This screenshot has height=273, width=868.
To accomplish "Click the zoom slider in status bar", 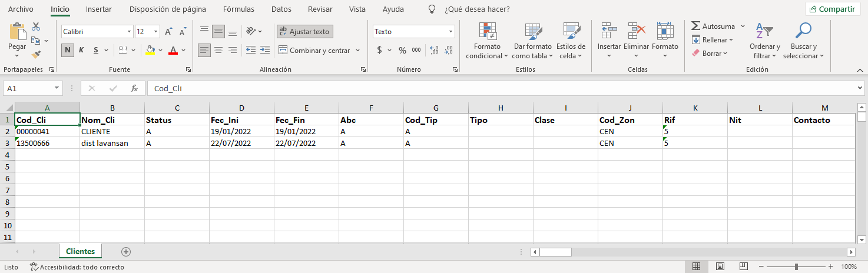I will 796,267.
